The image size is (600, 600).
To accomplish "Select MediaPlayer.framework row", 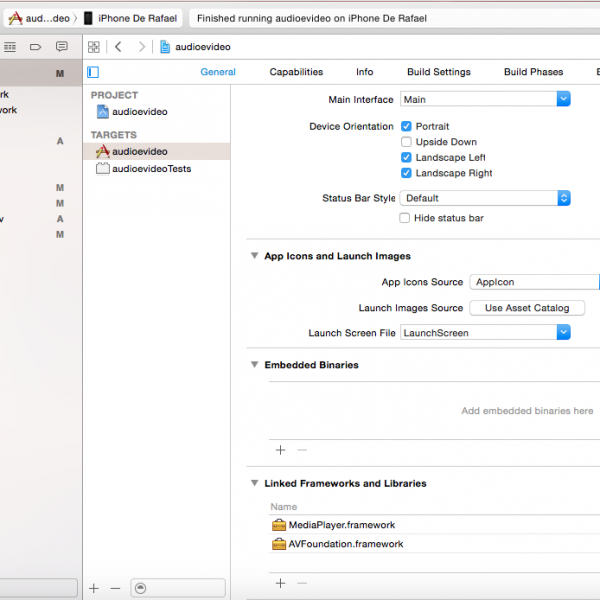I will (434, 525).
